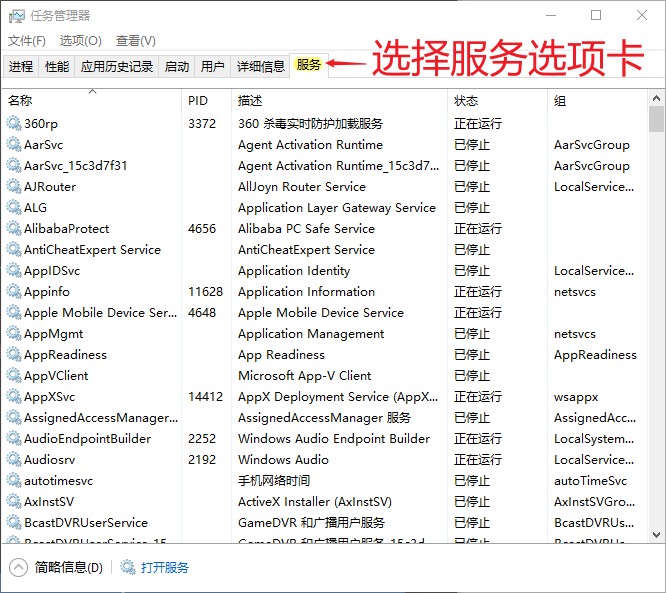This screenshot has width=666, height=593.
Task: Click PID cell 14412
Action: pyautogui.click(x=206, y=397)
